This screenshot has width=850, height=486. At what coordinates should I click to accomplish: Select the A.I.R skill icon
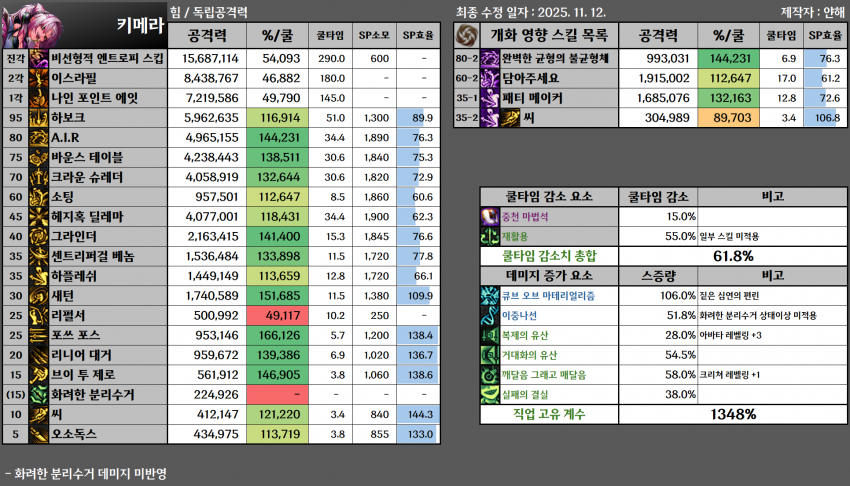[39, 136]
